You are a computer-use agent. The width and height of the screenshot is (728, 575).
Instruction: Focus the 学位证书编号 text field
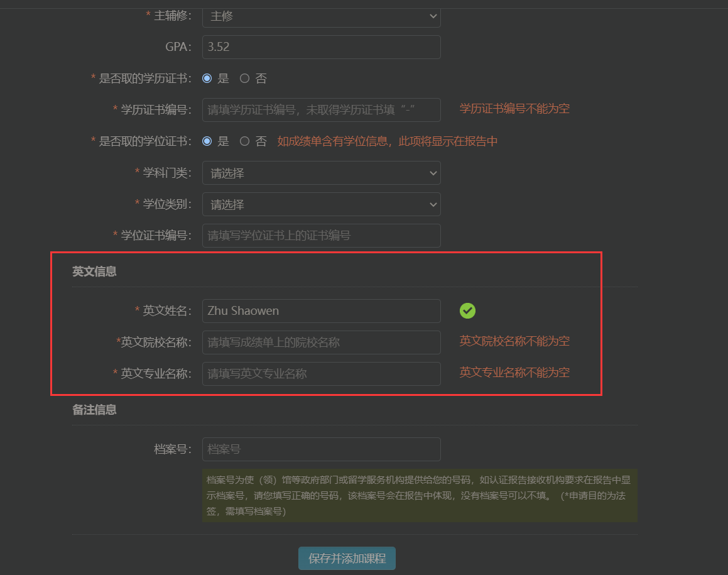coord(321,236)
